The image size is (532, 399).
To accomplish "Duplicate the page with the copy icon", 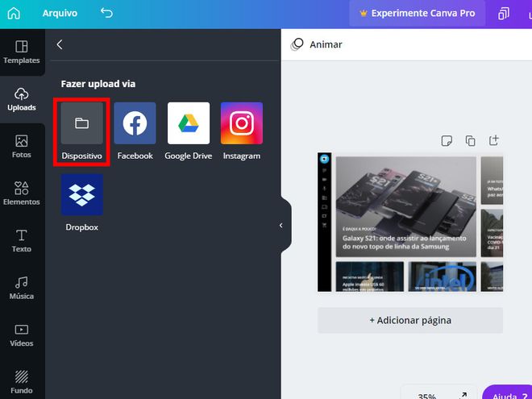I will point(470,140).
